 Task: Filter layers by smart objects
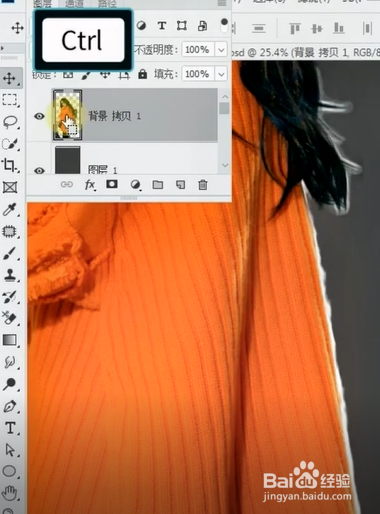click(x=202, y=26)
